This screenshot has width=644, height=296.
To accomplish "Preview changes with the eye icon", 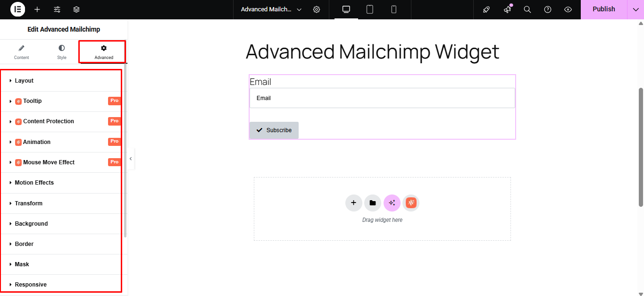I will coord(568,9).
